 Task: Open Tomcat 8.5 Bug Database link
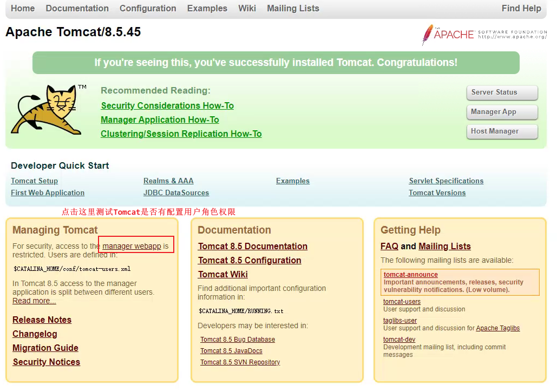click(238, 340)
